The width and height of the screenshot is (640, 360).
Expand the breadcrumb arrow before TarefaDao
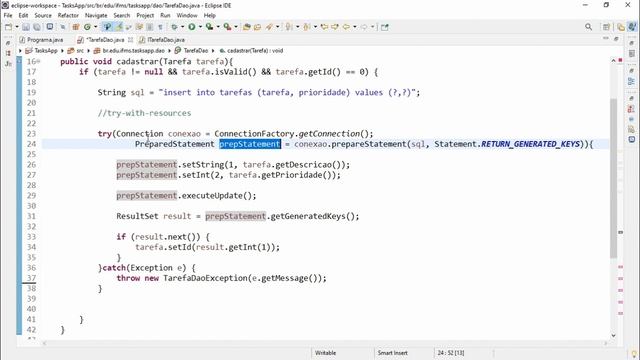tap(169, 51)
